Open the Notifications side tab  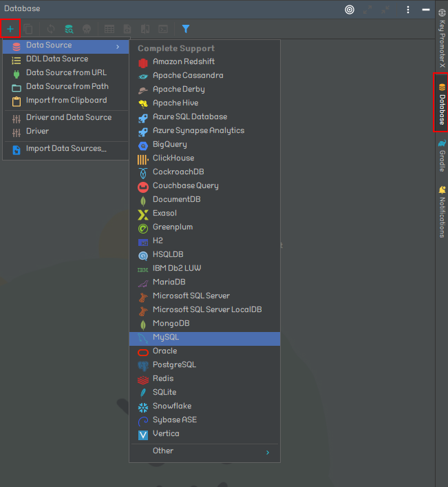point(442,212)
